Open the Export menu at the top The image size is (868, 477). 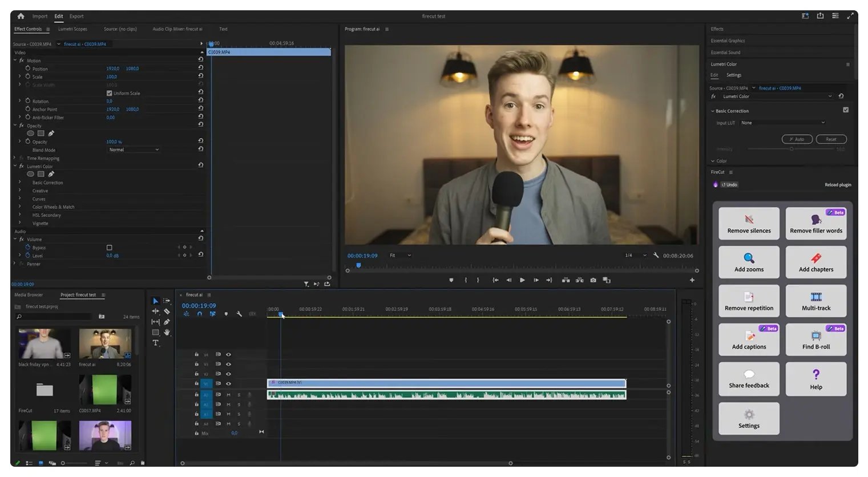(x=76, y=16)
